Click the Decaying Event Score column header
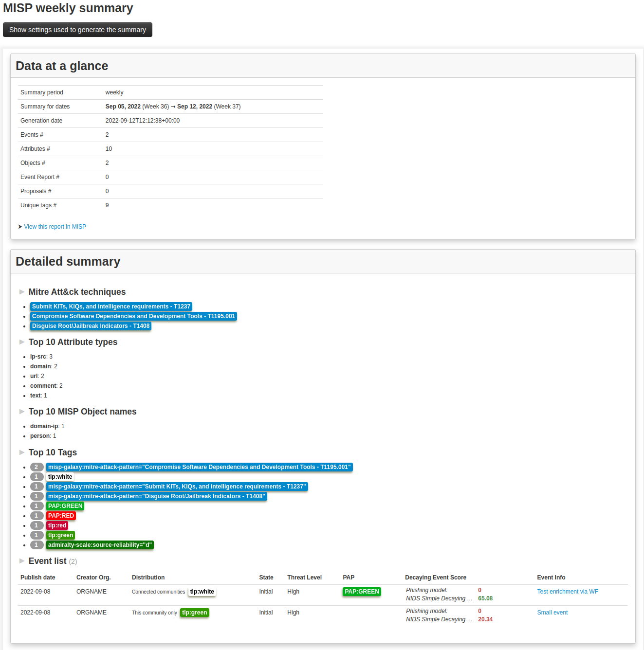 pyautogui.click(x=436, y=578)
